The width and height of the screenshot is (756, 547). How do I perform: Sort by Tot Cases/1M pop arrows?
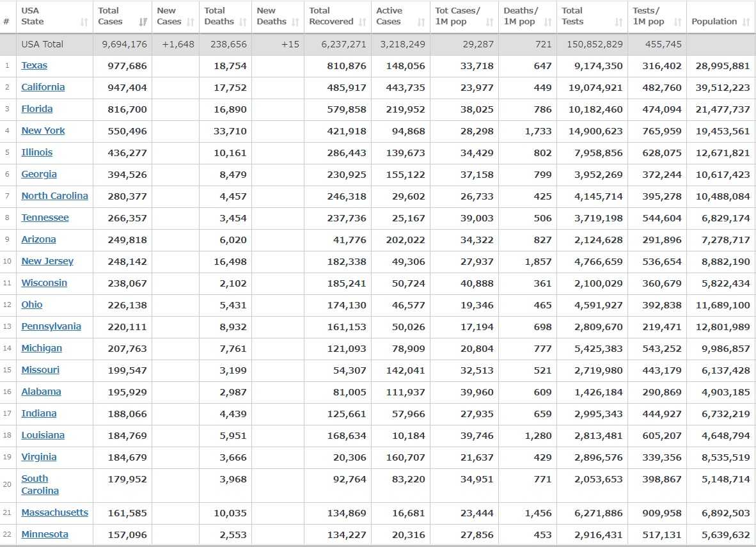tap(489, 22)
